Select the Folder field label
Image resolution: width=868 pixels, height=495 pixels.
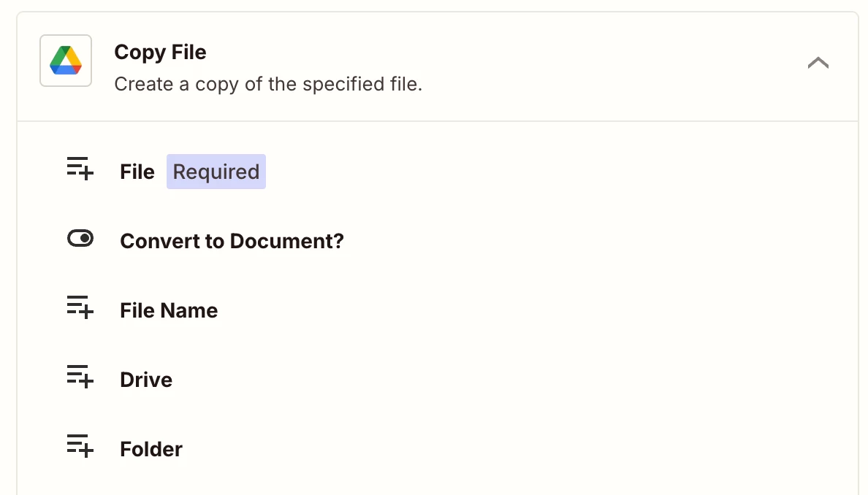click(151, 449)
